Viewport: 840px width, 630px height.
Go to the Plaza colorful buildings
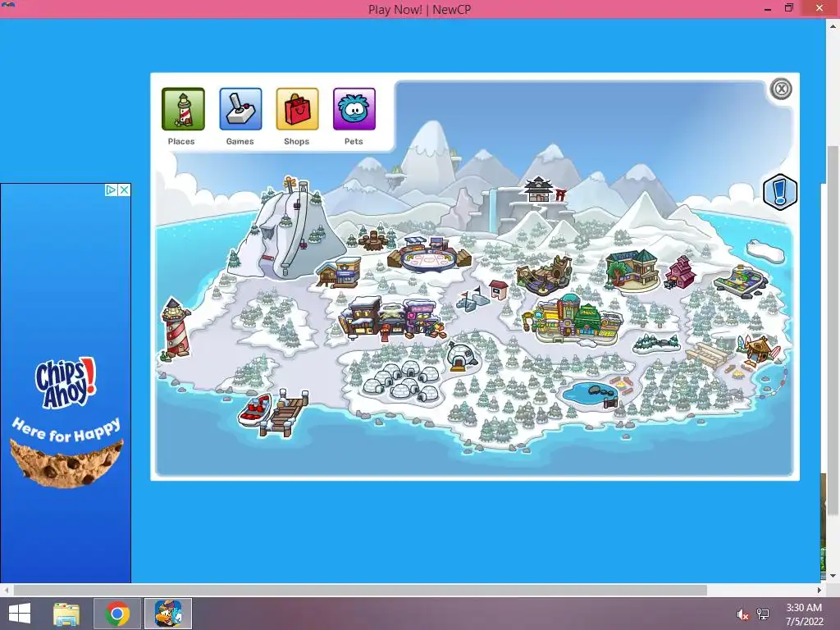573,319
